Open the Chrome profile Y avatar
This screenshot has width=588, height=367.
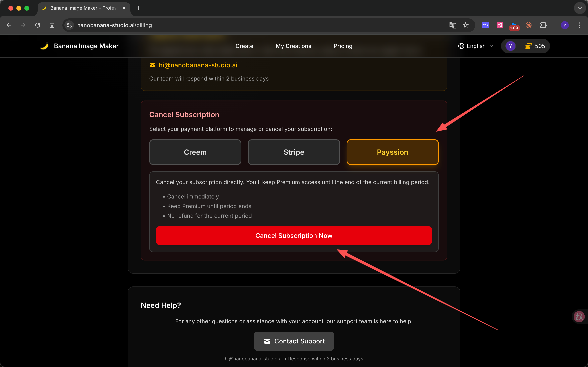pyautogui.click(x=565, y=25)
